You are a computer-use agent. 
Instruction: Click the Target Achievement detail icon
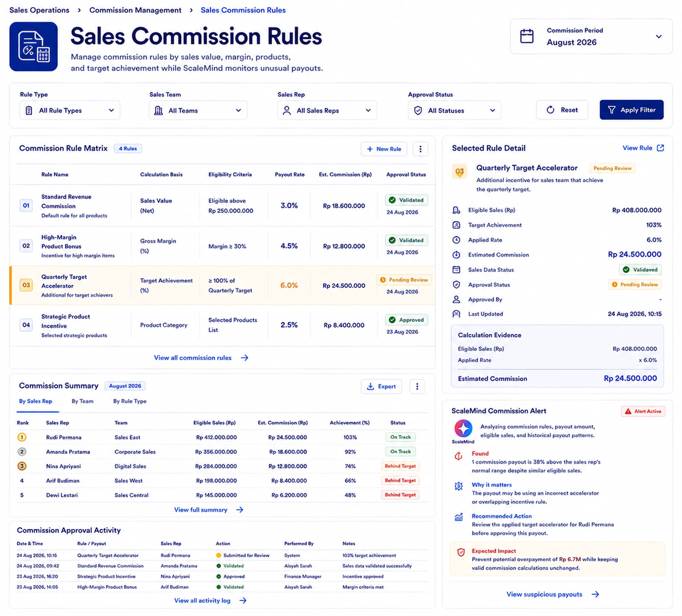[456, 225]
